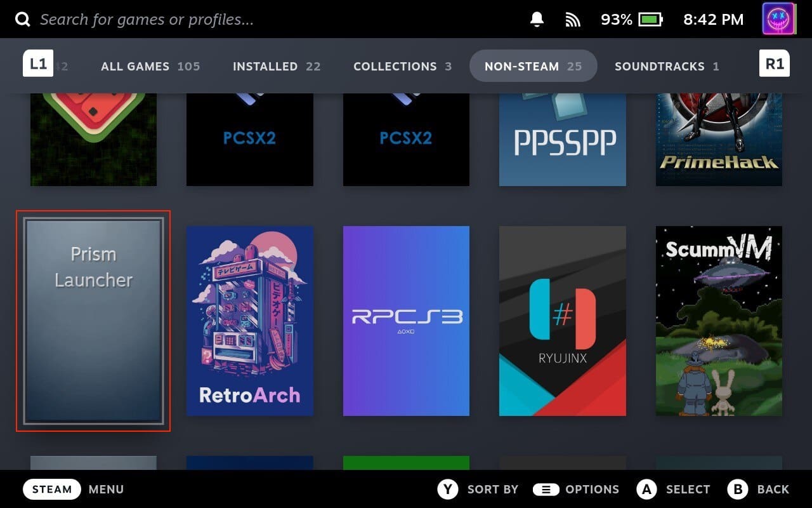Open the notifications bell icon
Image resolution: width=812 pixels, height=508 pixels.
[x=536, y=18]
